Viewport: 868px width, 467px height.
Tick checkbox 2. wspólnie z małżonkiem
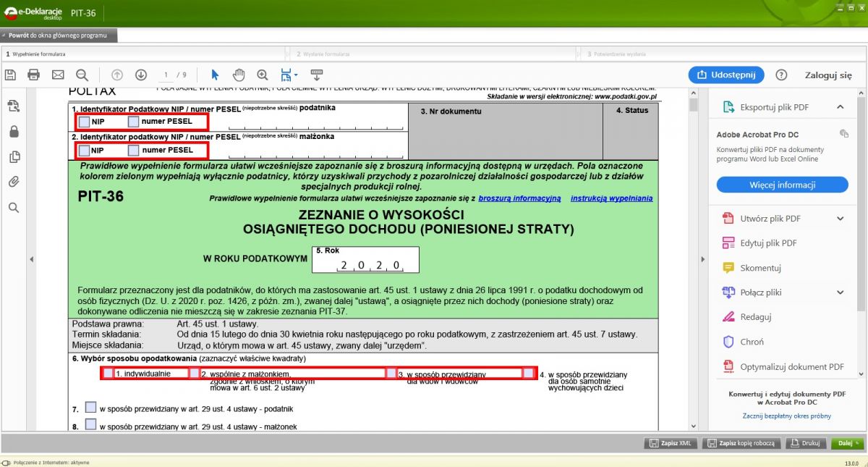pyautogui.click(x=194, y=374)
